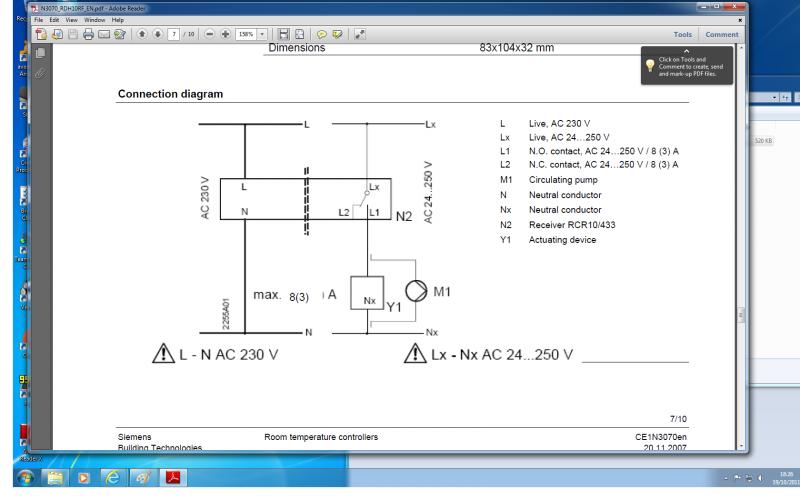Open the attachments paperclip panel
Image resolution: width=800 pixels, height=500 pixels.
click(x=40, y=70)
